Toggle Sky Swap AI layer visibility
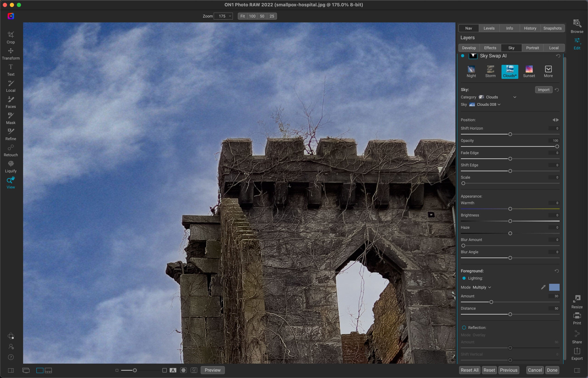This screenshot has height=378, width=588. (x=463, y=56)
